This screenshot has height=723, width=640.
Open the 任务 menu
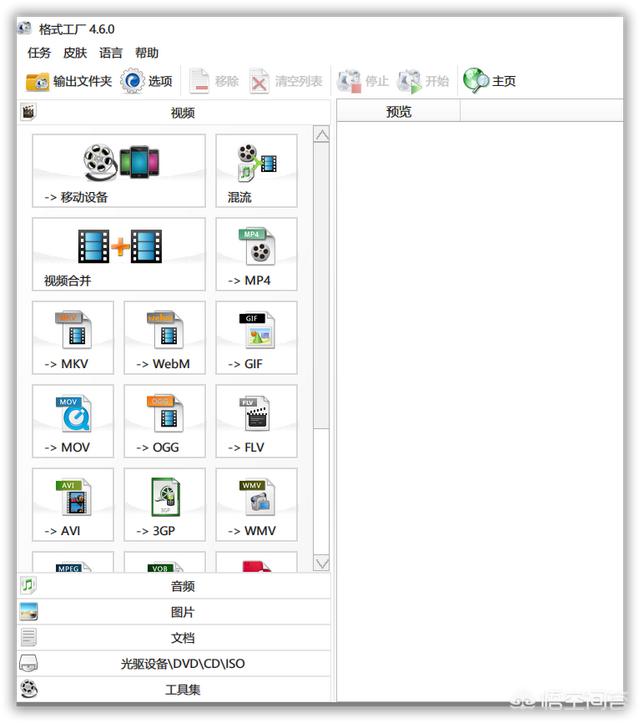39,53
